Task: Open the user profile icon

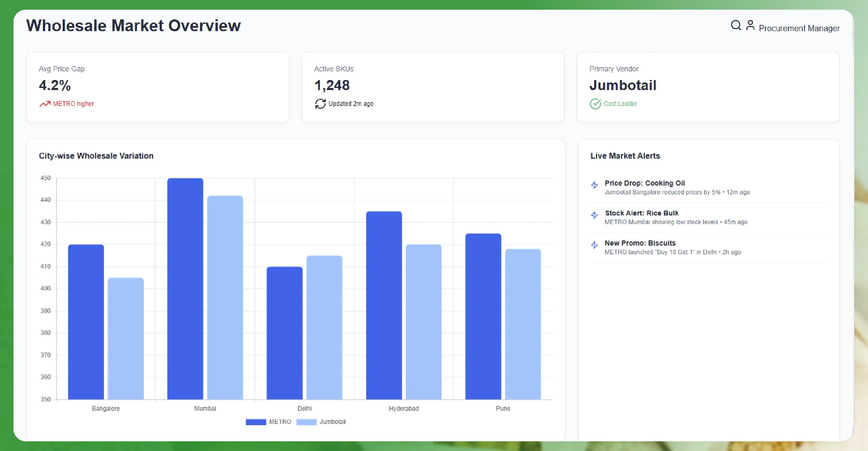Action: tap(750, 25)
